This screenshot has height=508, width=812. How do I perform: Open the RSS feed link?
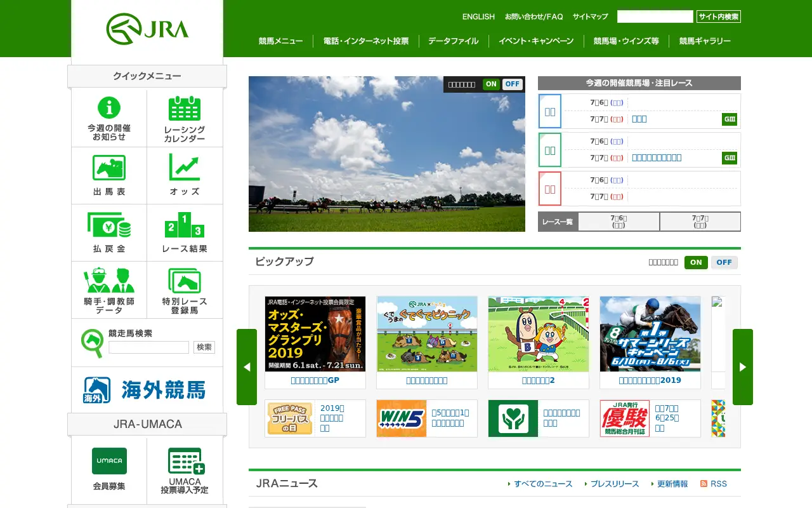point(714,484)
